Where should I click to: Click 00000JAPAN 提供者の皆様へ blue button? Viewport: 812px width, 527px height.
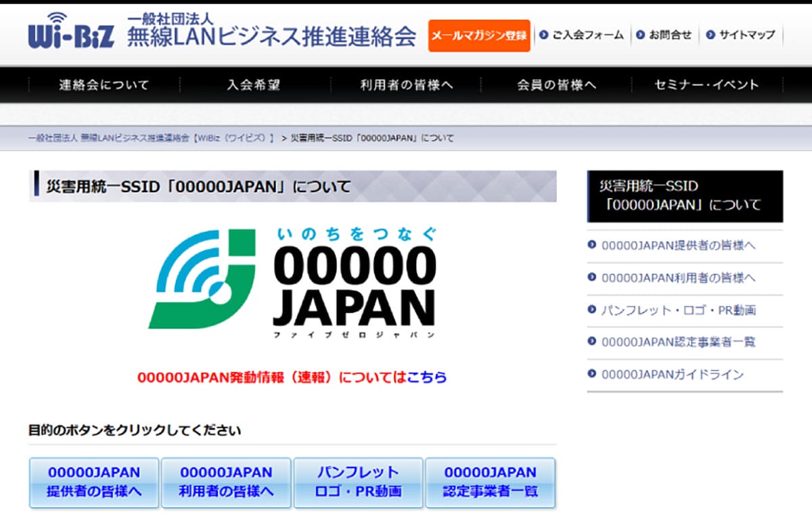94,482
